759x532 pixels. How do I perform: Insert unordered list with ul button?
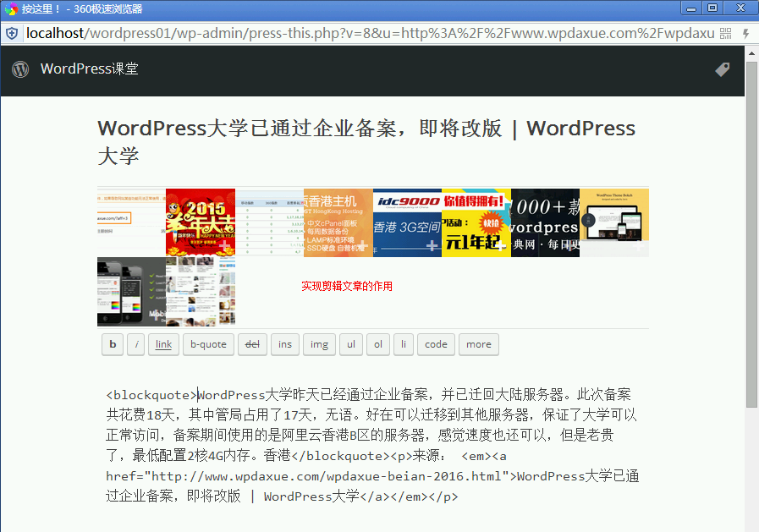click(351, 344)
